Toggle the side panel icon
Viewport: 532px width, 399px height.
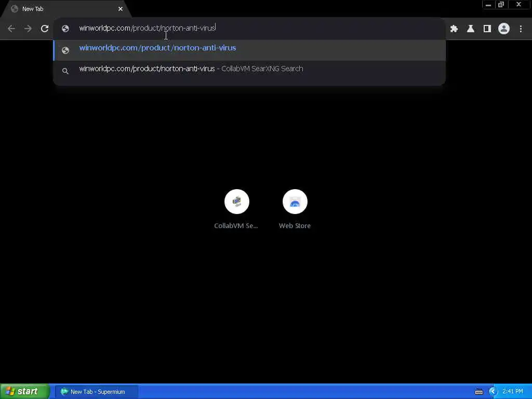click(487, 29)
